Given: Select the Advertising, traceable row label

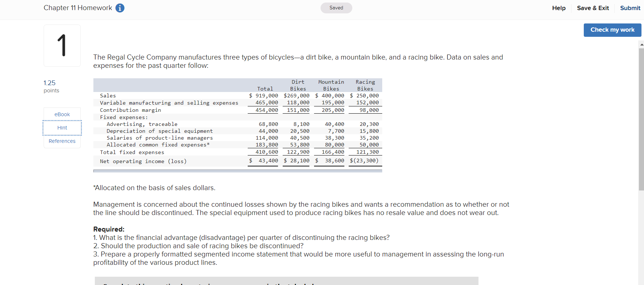Looking at the screenshot, I should point(142,124).
